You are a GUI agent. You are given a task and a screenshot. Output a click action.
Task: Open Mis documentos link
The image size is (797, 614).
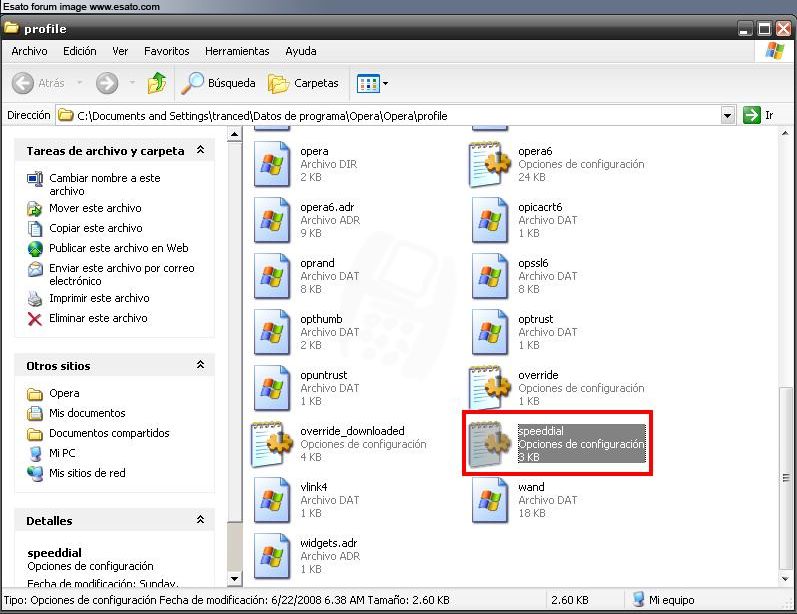(87, 413)
